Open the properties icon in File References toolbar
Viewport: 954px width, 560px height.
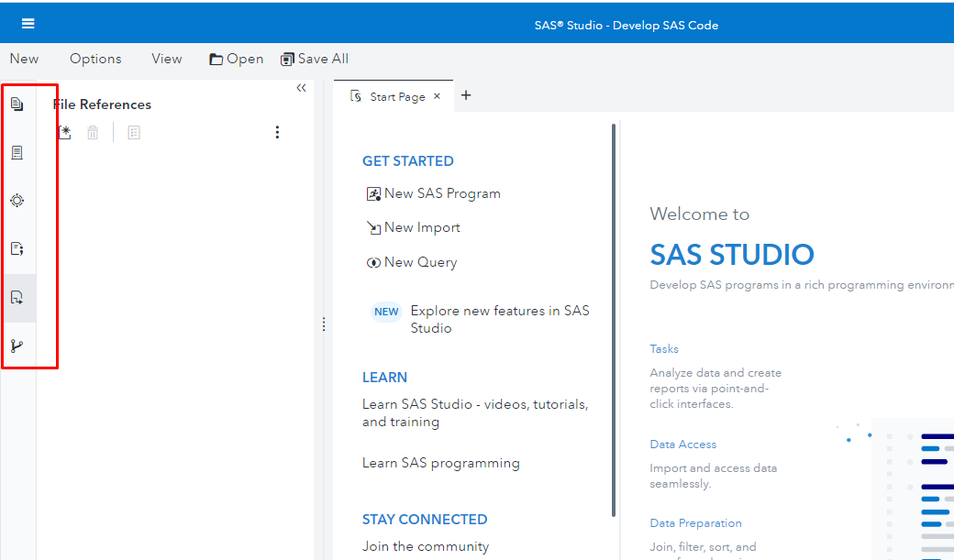tap(133, 132)
